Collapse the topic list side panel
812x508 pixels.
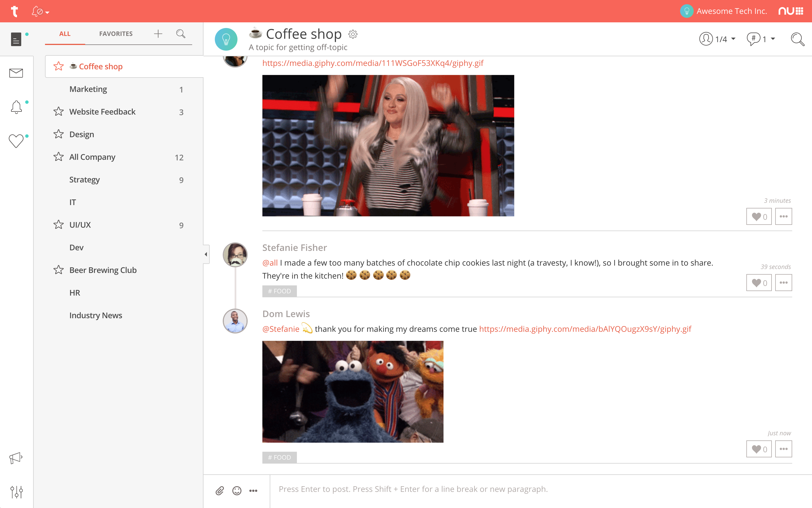click(x=206, y=254)
